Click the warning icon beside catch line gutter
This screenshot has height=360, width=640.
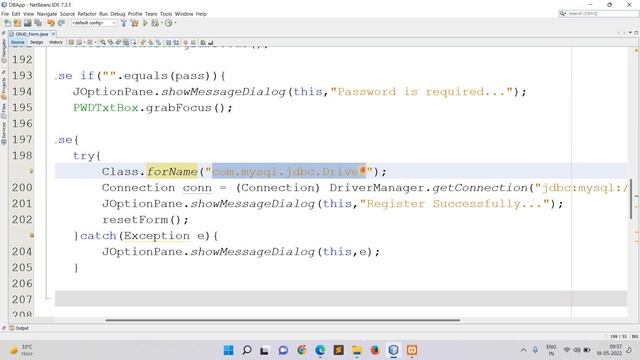tap(31, 236)
